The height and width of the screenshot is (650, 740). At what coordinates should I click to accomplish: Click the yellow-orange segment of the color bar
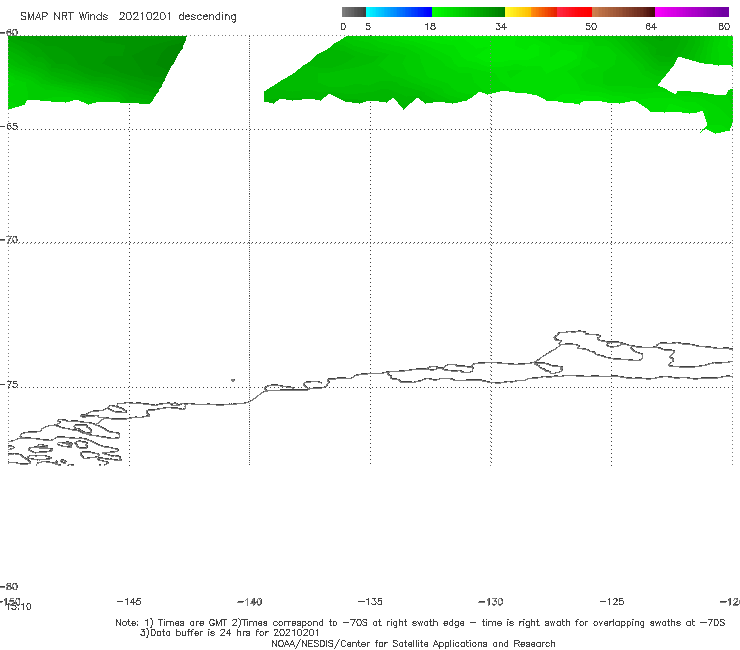pyautogui.click(x=531, y=12)
